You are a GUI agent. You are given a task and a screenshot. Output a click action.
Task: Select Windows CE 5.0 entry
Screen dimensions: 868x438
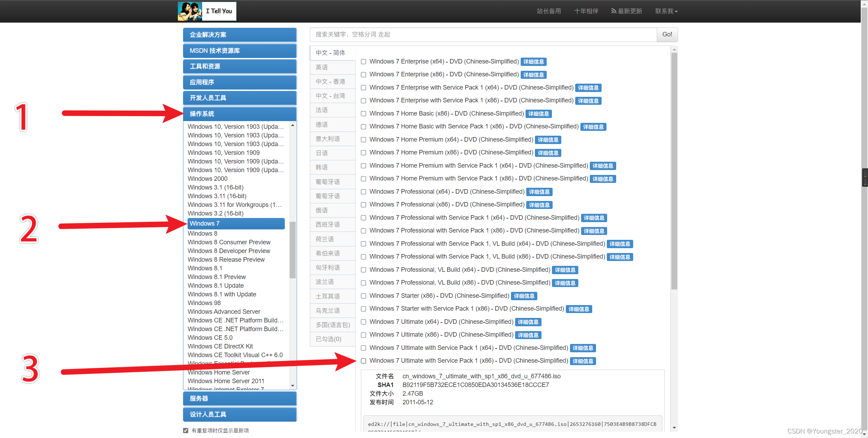click(x=210, y=338)
